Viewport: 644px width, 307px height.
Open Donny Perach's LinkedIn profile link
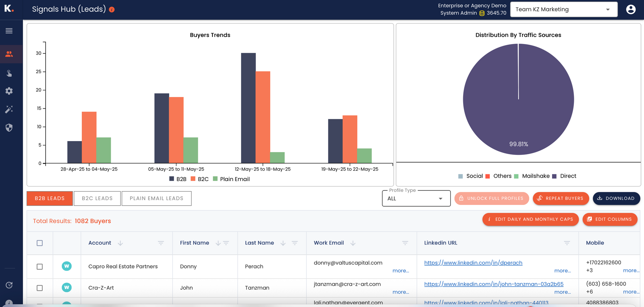(x=473, y=263)
